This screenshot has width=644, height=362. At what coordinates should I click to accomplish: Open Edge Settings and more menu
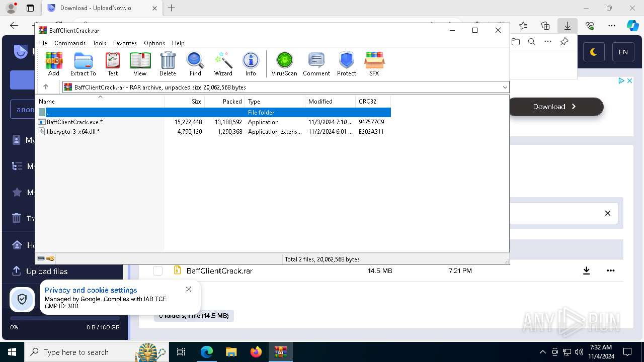coord(612,26)
